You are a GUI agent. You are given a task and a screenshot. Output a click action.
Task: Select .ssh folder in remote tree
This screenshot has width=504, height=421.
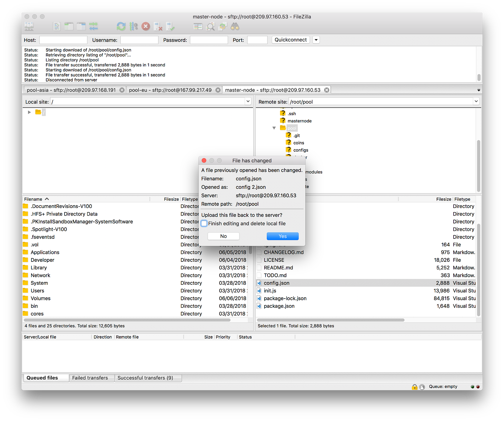[292, 114]
